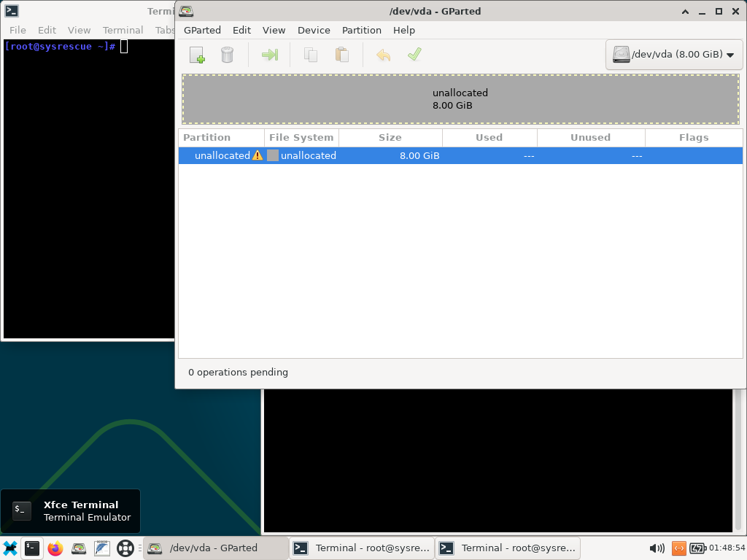Click the Resize/Move green arrow icon

[270, 55]
